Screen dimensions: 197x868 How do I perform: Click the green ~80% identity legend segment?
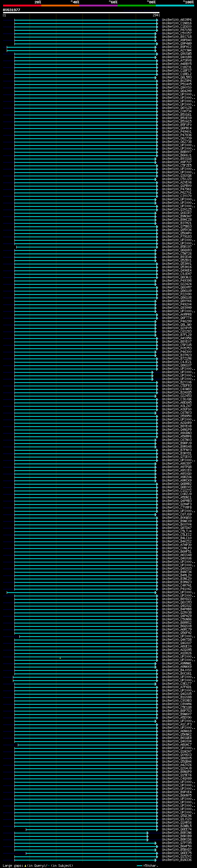tap(137, 6)
